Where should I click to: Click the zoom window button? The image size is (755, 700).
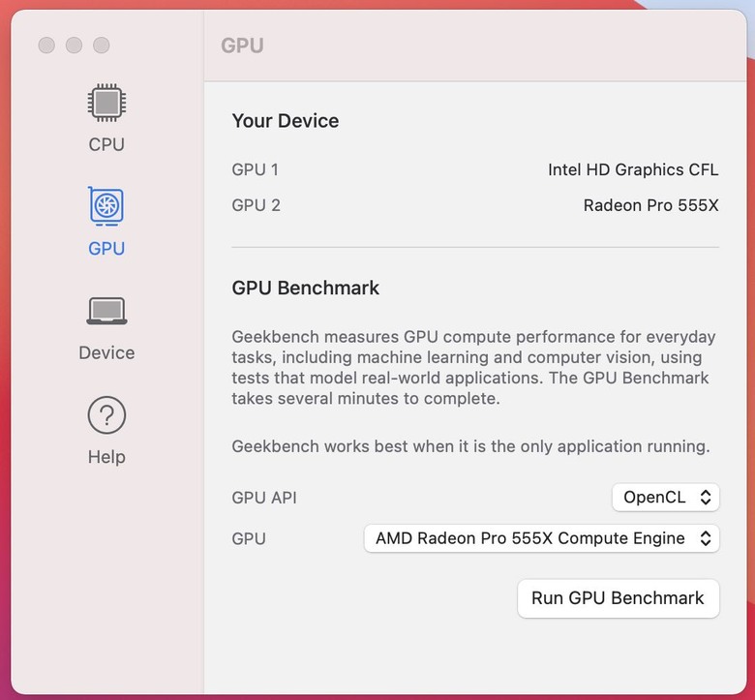pos(101,46)
